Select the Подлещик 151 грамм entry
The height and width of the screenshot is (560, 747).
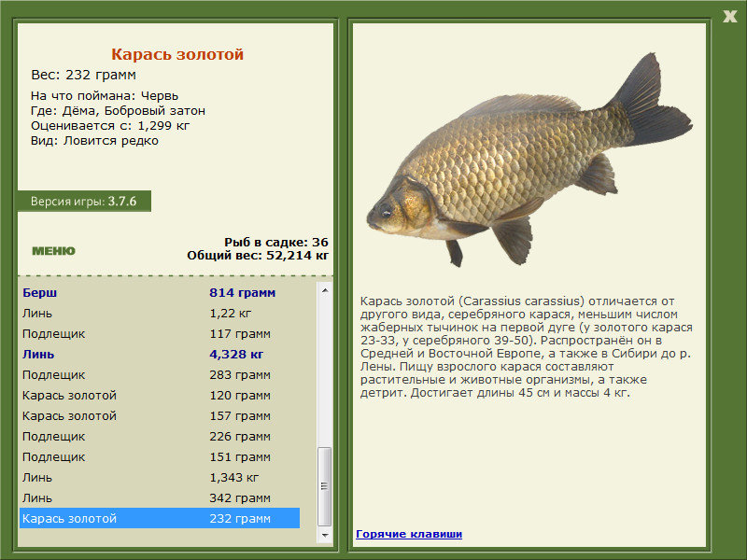[160, 456]
